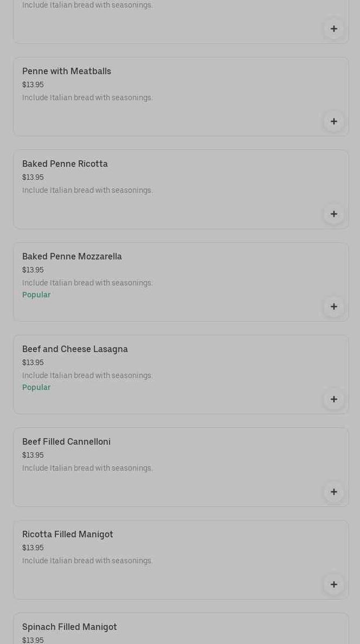Click plus icon on the topmost card
This screenshot has height=644, width=360.
[333, 29]
